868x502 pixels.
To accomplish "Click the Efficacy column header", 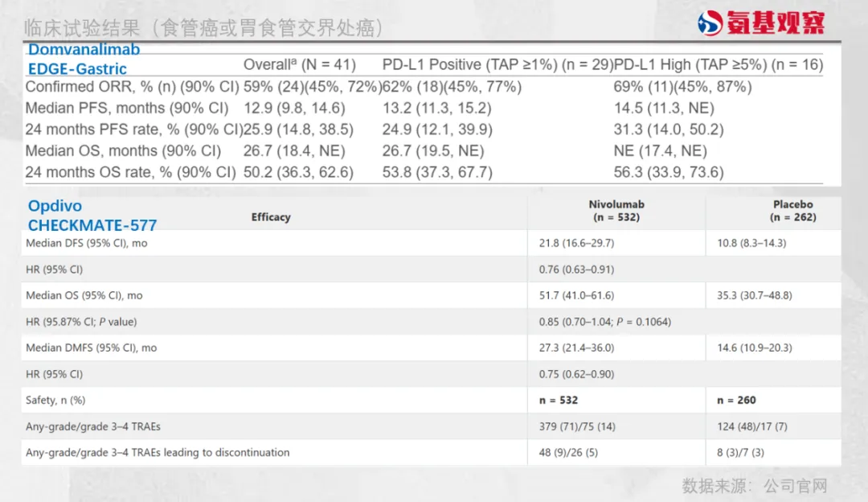I will point(271,216).
